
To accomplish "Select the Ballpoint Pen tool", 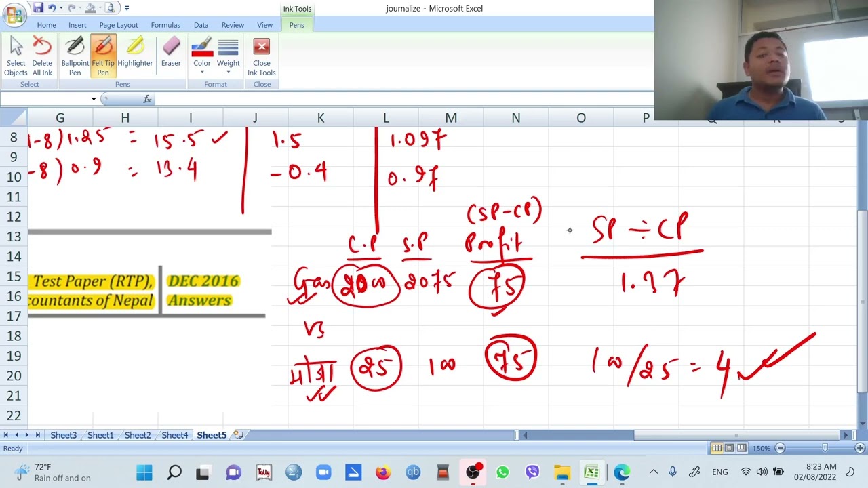I will pos(75,56).
